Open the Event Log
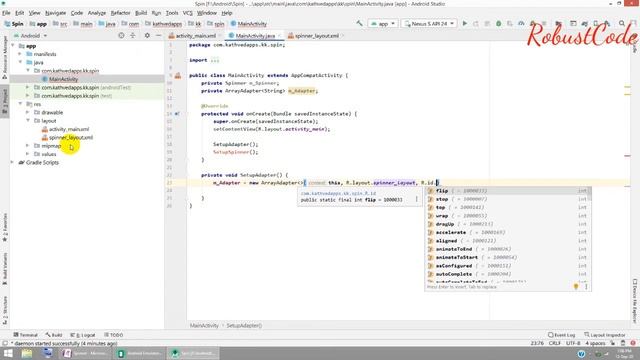 [x=561, y=335]
